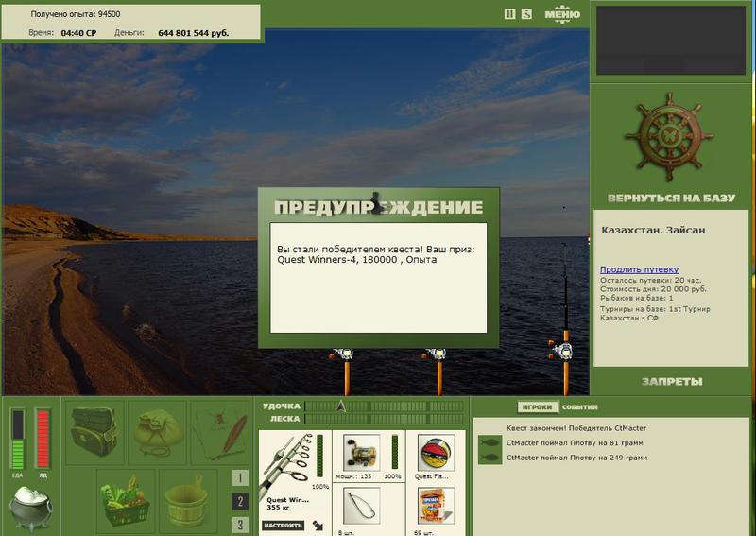Image resolution: width=756 pixels, height=536 pixels.
Task: Click event 'поймал Плотву на 81 грамм'
Action: point(575,443)
